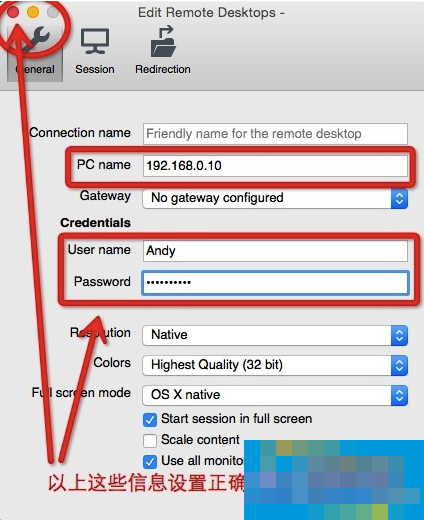The width and height of the screenshot is (424, 520).
Task: Open the Redirection folder icon
Action: point(163,41)
